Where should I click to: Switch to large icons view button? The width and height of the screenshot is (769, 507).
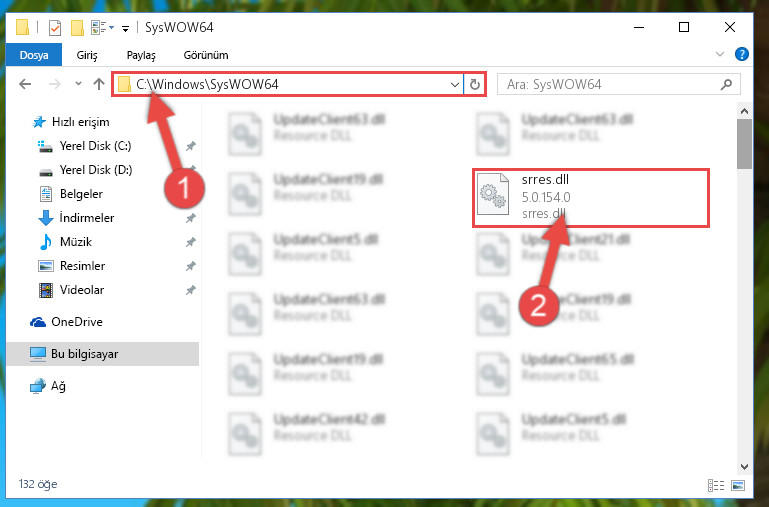point(738,485)
